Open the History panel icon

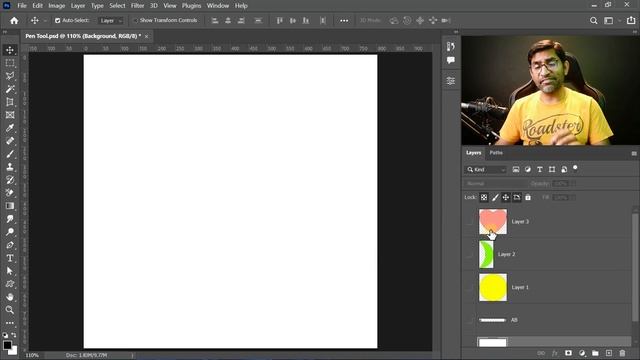451,47
